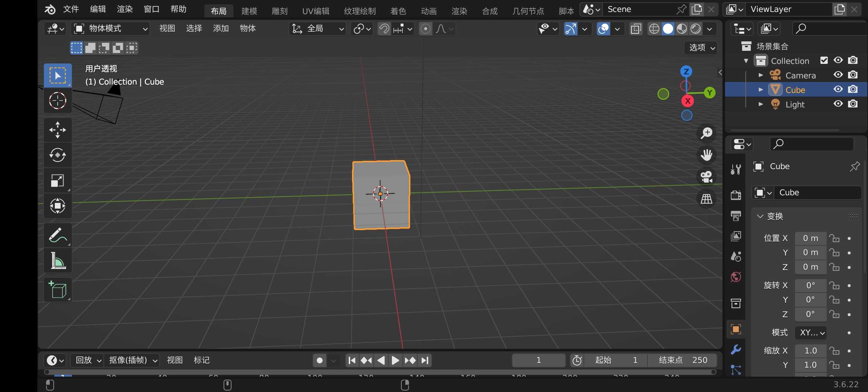
Task: Select the Annotate pencil tool
Action: [58, 235]
